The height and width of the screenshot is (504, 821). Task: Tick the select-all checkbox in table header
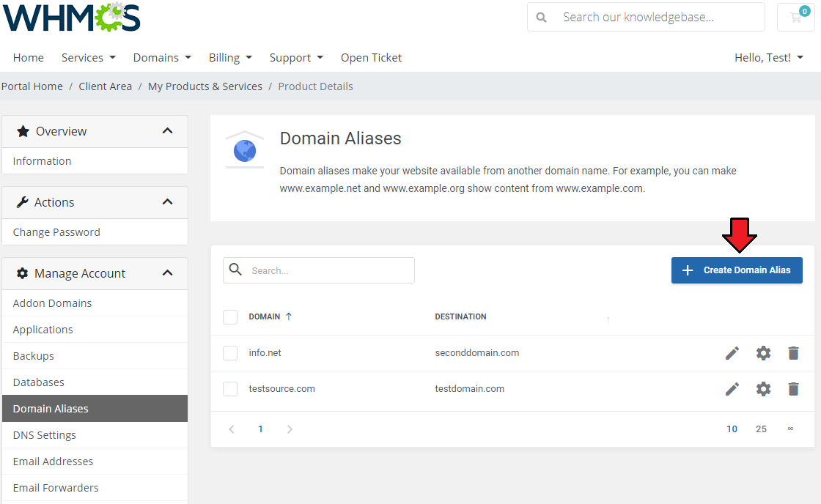(230, 317)
